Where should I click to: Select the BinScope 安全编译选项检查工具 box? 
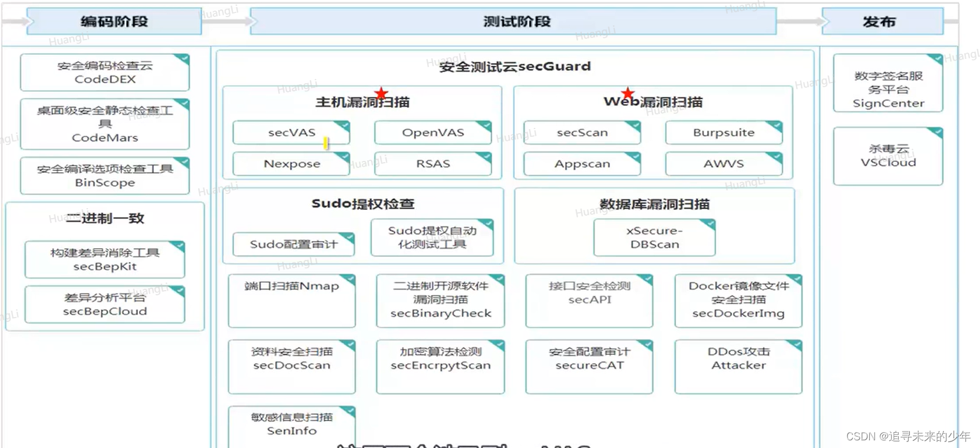coord(105,176)
